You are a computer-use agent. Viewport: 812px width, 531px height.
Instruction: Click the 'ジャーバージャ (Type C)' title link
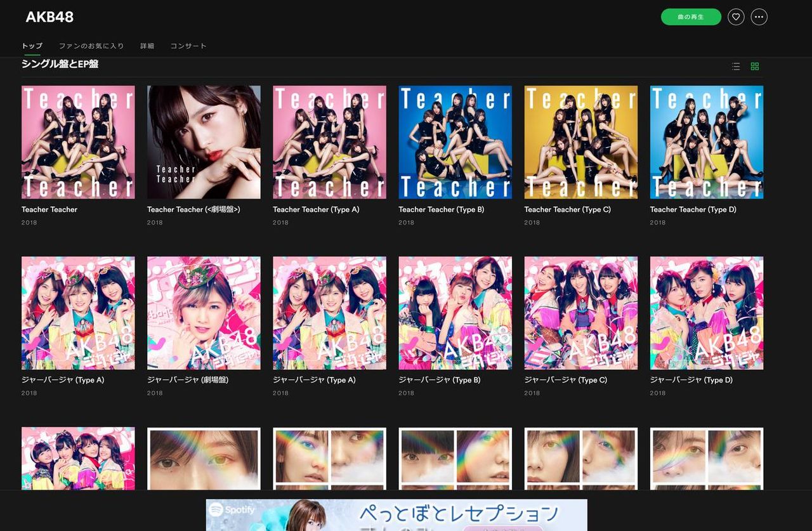pos(566,380)
